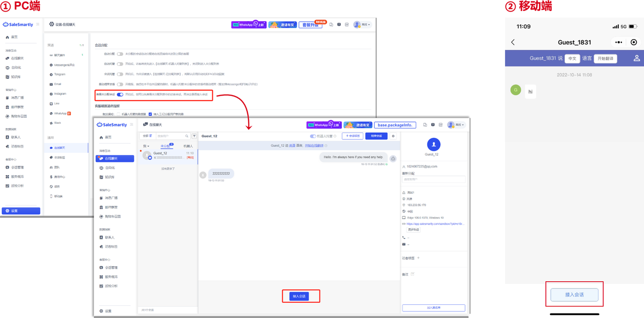
Task: Click 邀请有奖 banner in front window
Action: click(x=358, y=124)
